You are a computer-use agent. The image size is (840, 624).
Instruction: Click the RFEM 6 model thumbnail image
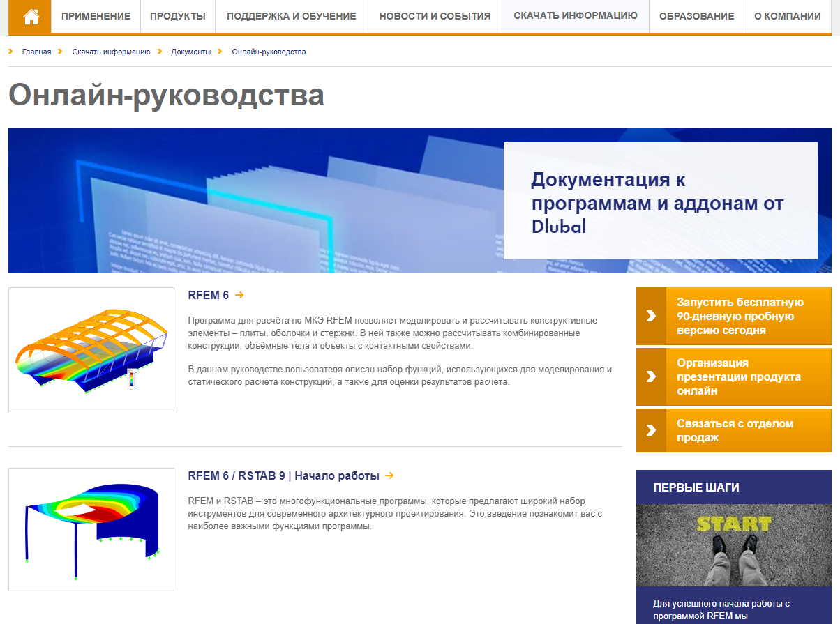click(91, 349)
